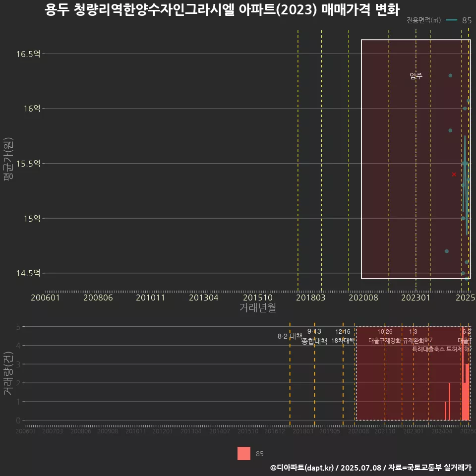Click 202404 on the volume chart x-axis
The height and width of the screenshot is (476, 476).
tap(442, 431)
